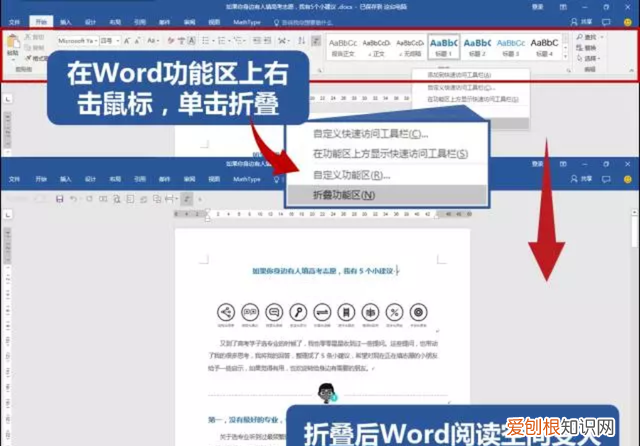Click Replace (替换) in the editing group
The width and height of the screenshot is (640, 446).
click(x=587, y=48)
